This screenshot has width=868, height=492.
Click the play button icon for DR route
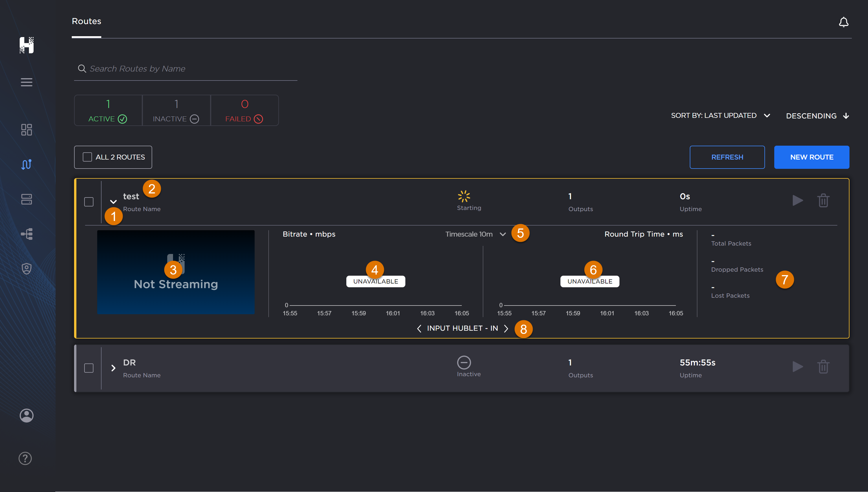[x=797, y=367]
